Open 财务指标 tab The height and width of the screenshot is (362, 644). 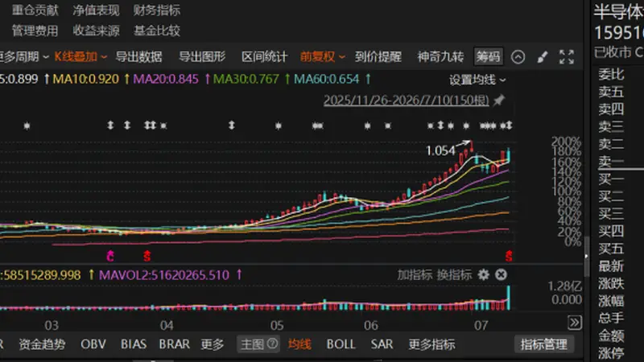[x=157, y=10]
